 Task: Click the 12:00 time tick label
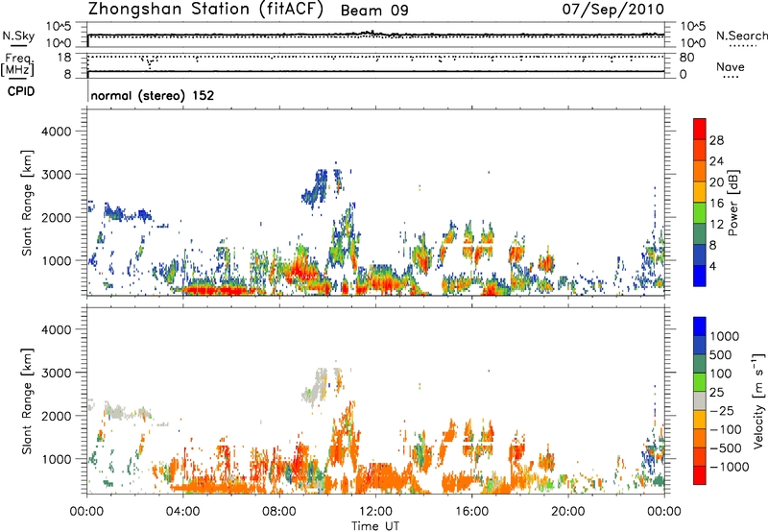[x=375, y=512]
